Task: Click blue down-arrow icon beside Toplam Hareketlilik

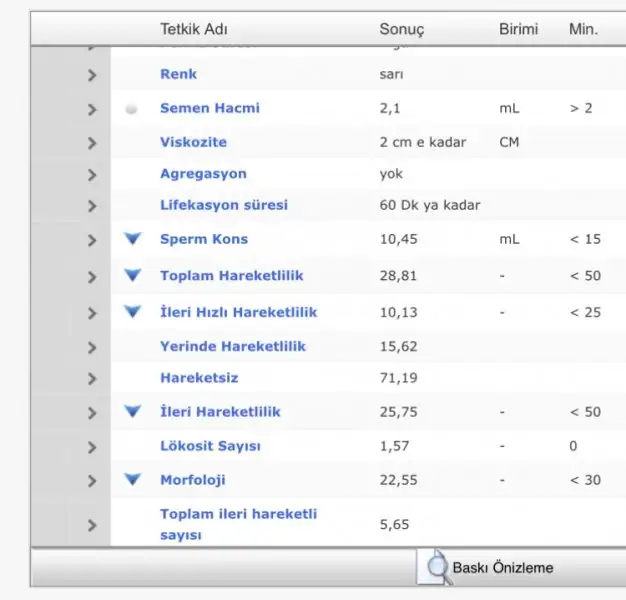Action: coord(133,275)
